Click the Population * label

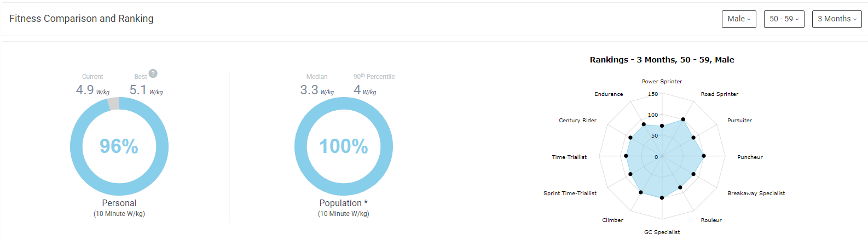[x=344, y=203]
